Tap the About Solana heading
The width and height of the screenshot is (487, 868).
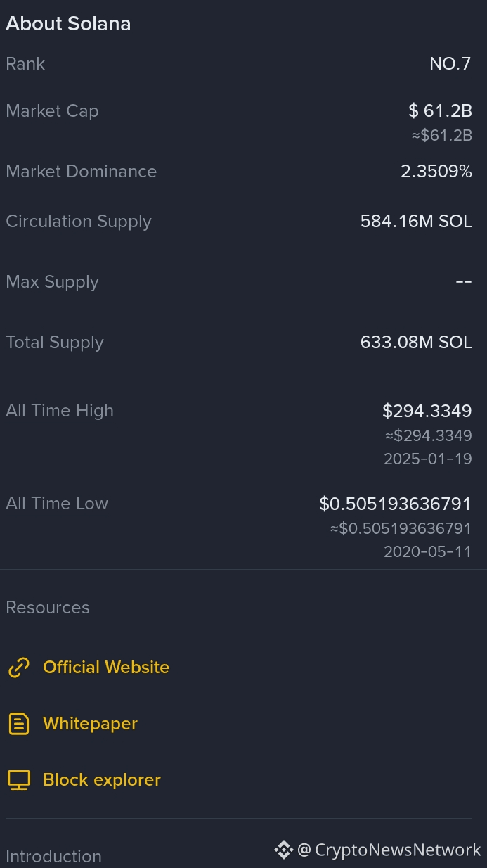68,24
